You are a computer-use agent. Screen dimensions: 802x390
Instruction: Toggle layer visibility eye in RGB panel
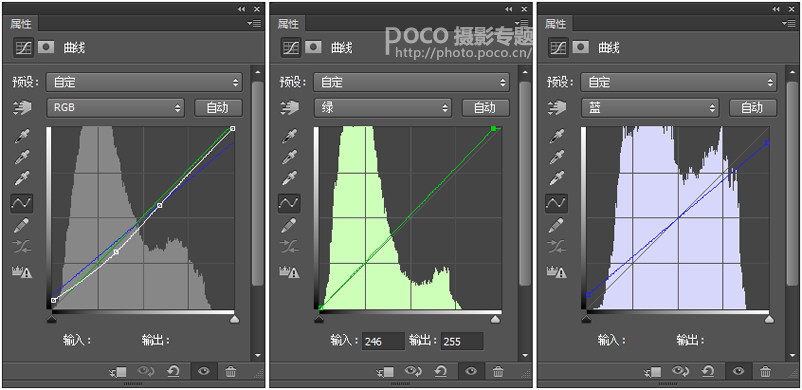tap(204, 372)
